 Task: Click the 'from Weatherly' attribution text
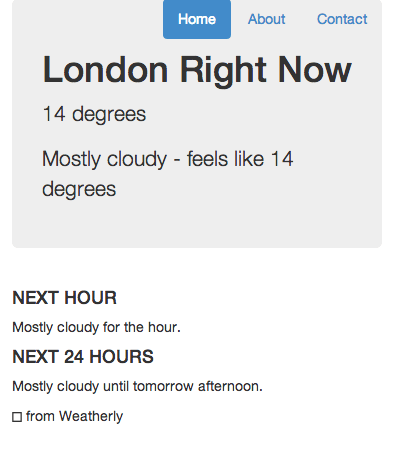74,416
